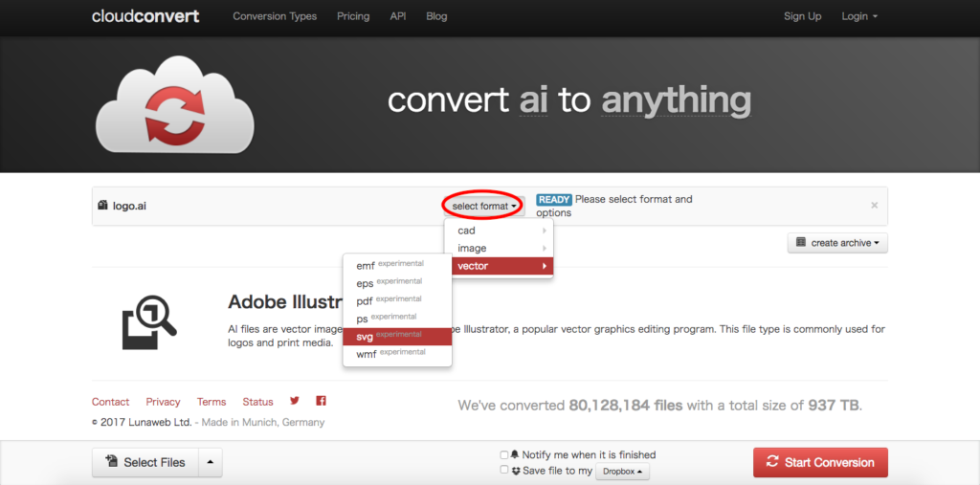Click the underlined 'anything' target format
Image resolution: width=980 pixels, height=485 pixels.
676,100
